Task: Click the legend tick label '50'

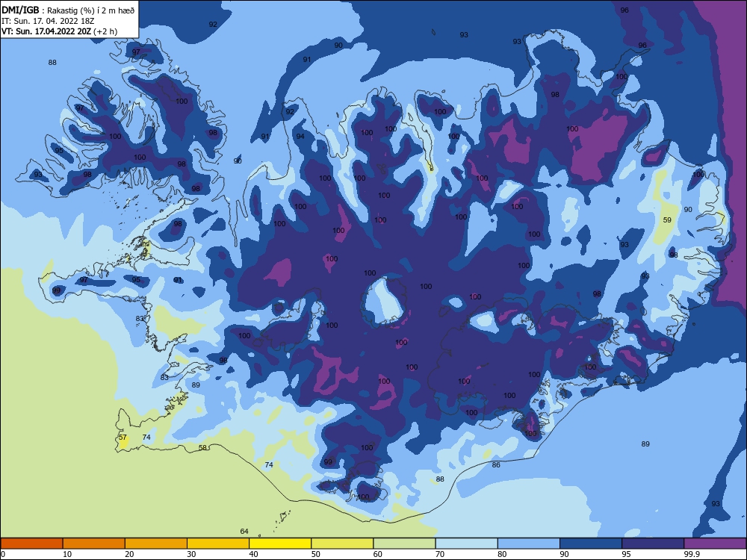Action: (x=315, y=554)
